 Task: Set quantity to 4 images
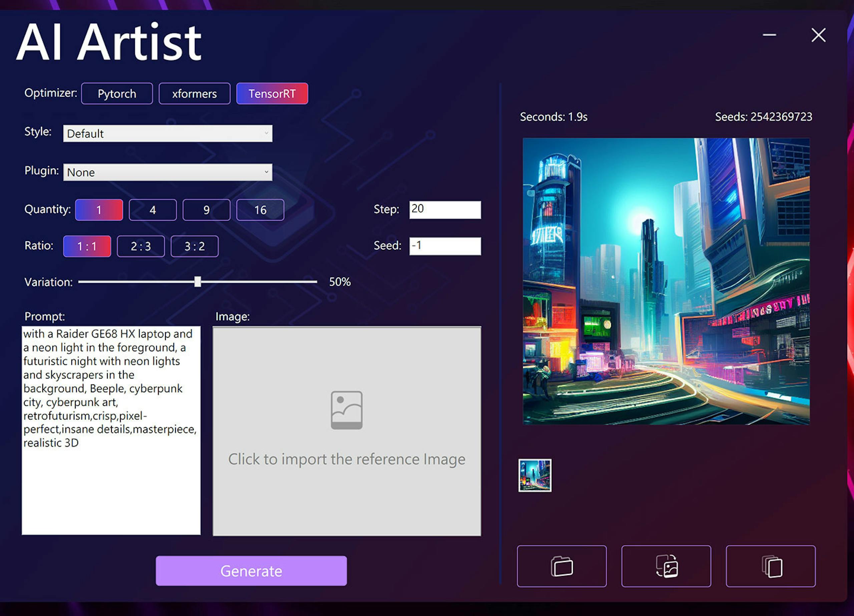coord(152,210)
